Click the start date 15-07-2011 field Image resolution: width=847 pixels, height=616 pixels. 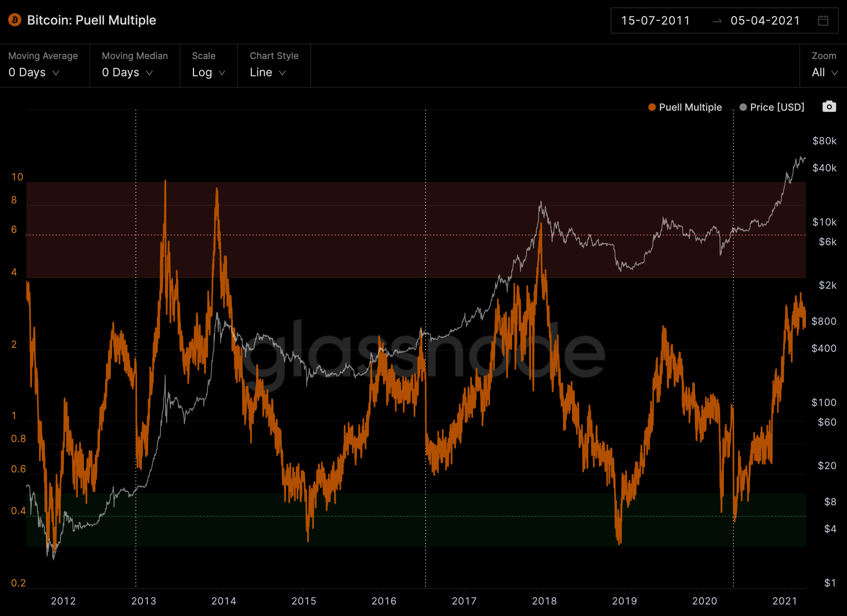655,21
